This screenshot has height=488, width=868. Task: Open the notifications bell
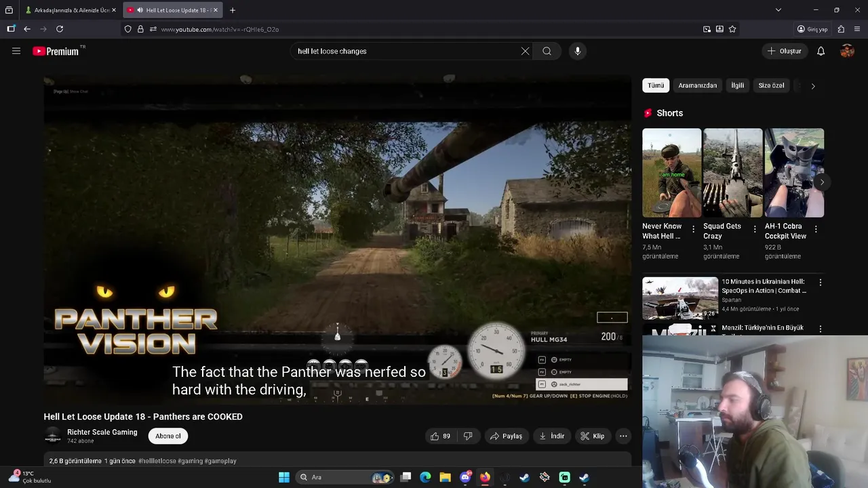pyautogui.click(x=821, y=51)
